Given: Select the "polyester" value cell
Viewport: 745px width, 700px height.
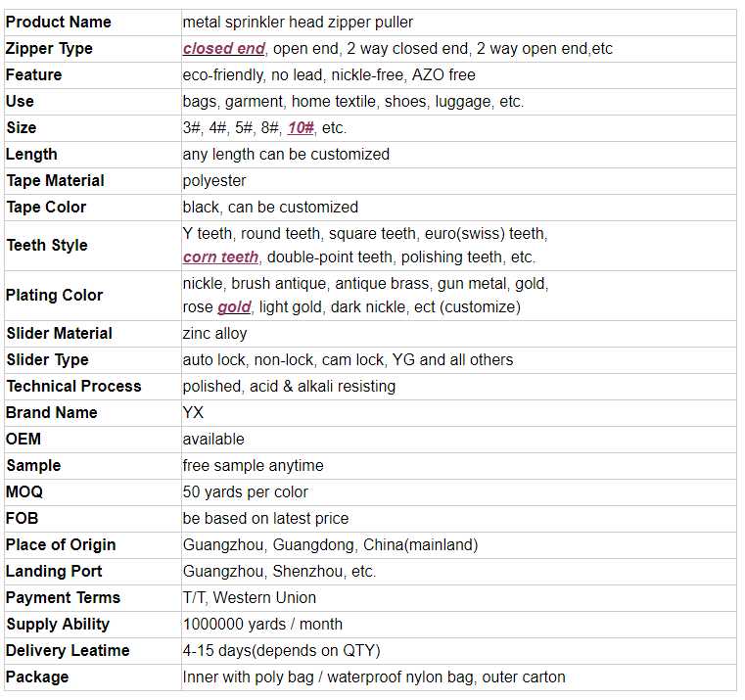Looking at the screenshot, I should (214, 180).
